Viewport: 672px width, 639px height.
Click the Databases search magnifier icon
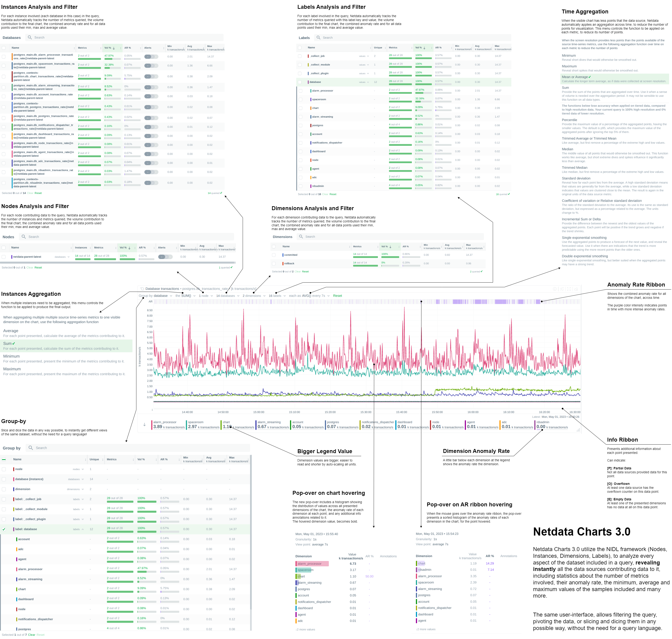coord(30,37)
